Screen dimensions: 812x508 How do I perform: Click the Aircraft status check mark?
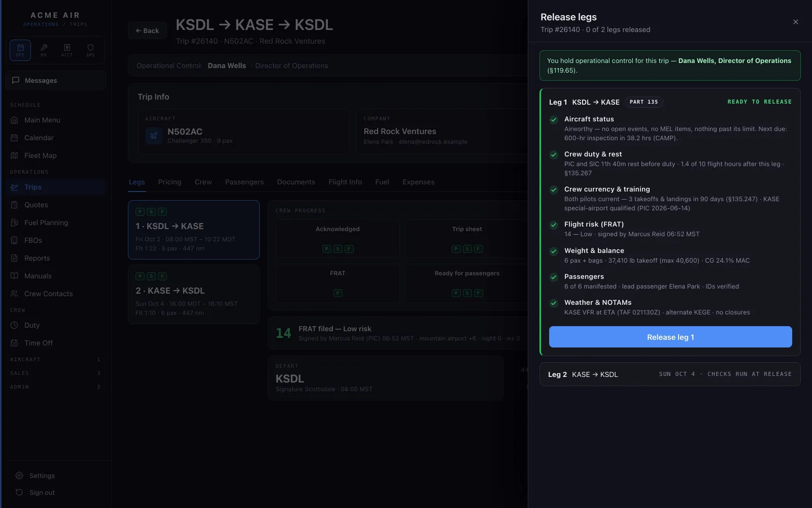pyautogui.click(x=554, y=120)
